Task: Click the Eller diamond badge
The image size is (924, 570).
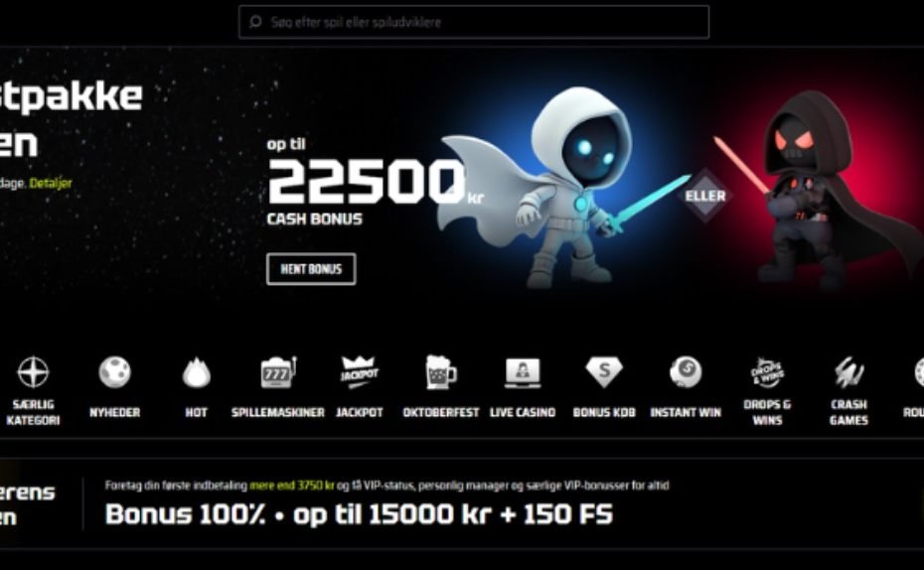Action: click(x=705, y=196)
